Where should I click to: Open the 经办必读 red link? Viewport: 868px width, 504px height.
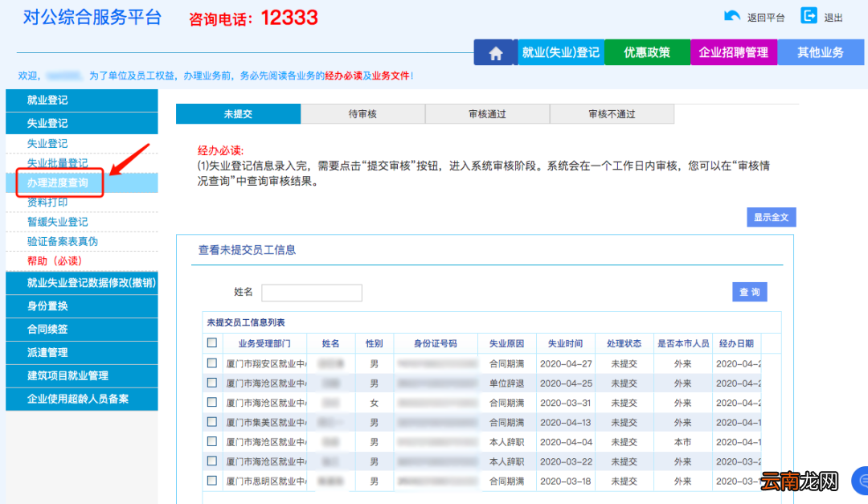(343, 76)
